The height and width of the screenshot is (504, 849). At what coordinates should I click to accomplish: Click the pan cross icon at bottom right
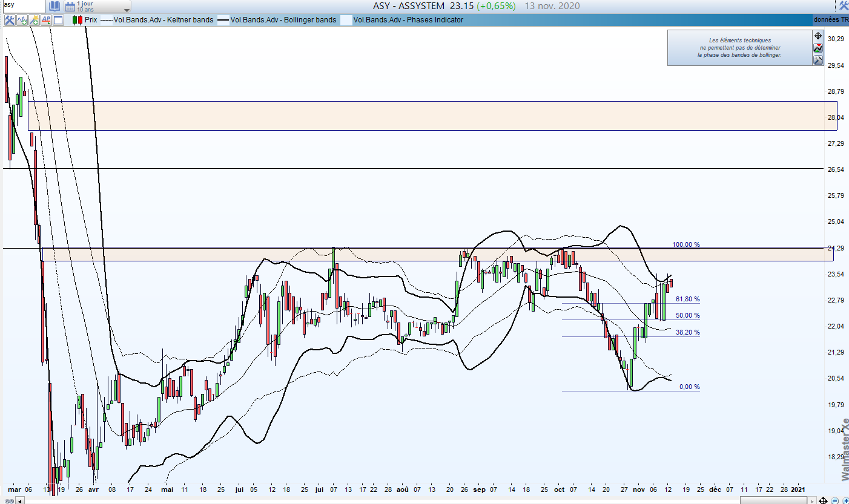(824, 500)
